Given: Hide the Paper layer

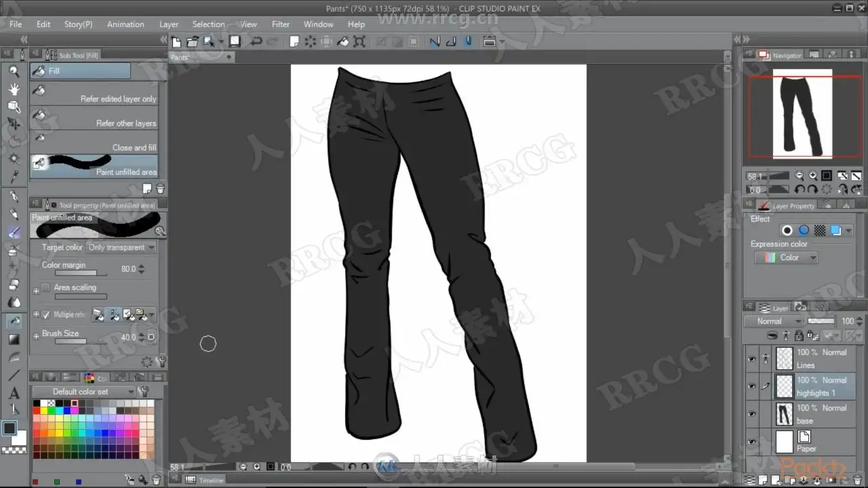Looking at the screenshot, I should click(x=751, y=442).
